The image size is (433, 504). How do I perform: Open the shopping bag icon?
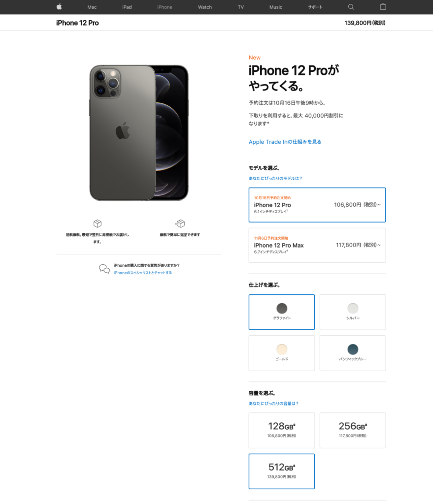point(383,6)
